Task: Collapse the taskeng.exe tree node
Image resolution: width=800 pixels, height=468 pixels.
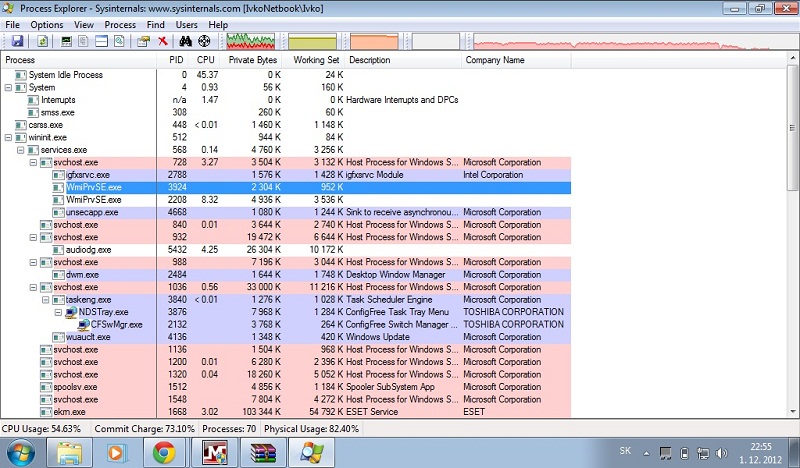Action: pos(46,299)
